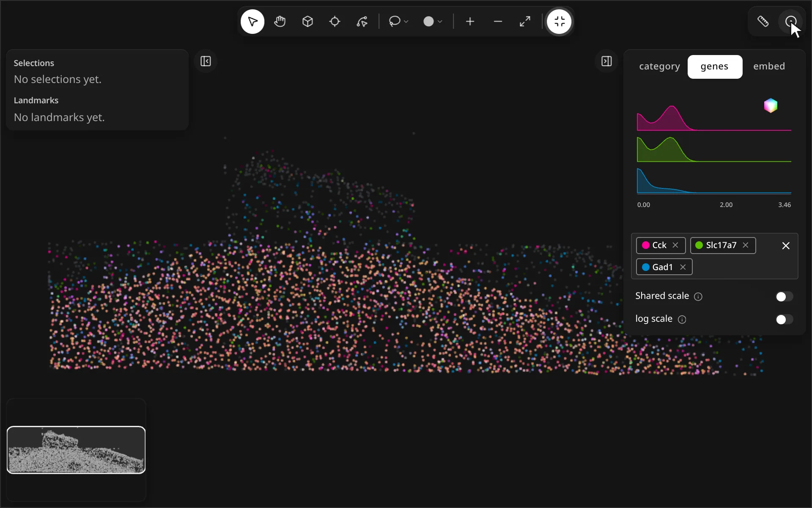Select the genes tab
The width and height of the screenshot is (812, 508).
coord(714,66)
